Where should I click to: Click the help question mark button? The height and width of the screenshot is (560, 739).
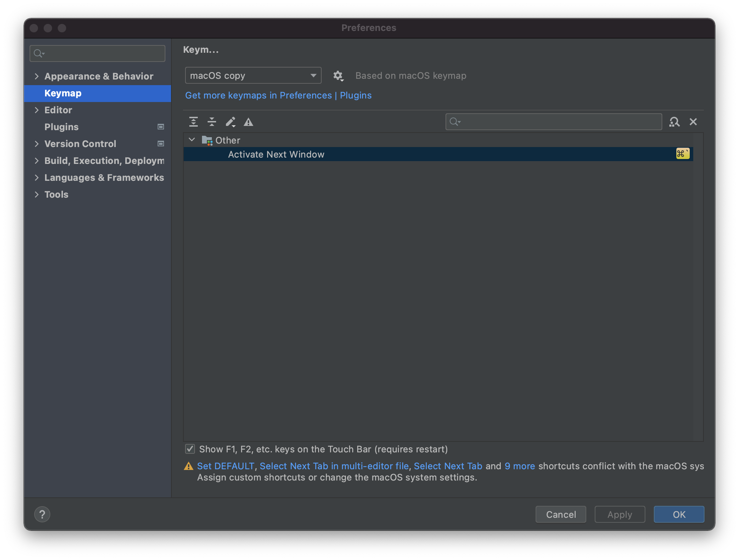tap(42, 514)
